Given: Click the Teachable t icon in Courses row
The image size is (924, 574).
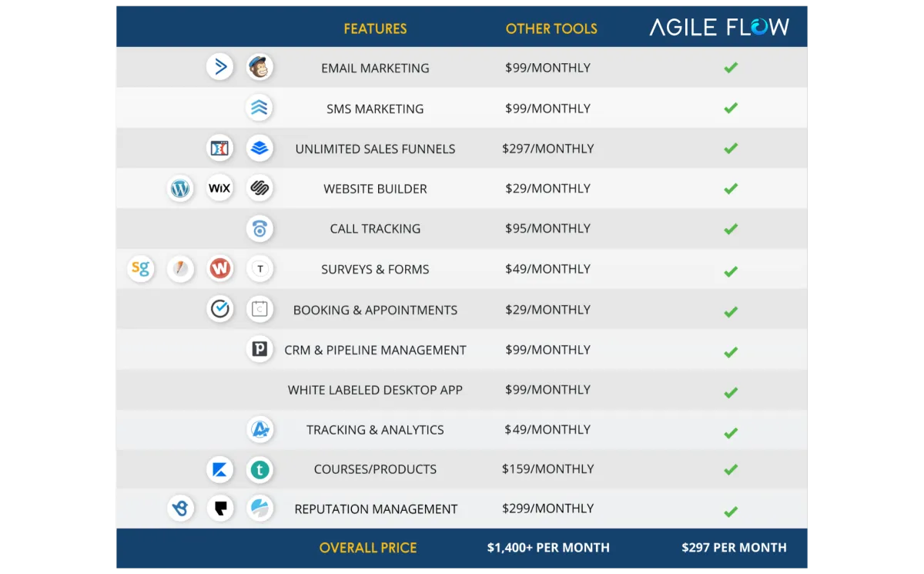Looking at the screenshot, I should coord(260,469).
